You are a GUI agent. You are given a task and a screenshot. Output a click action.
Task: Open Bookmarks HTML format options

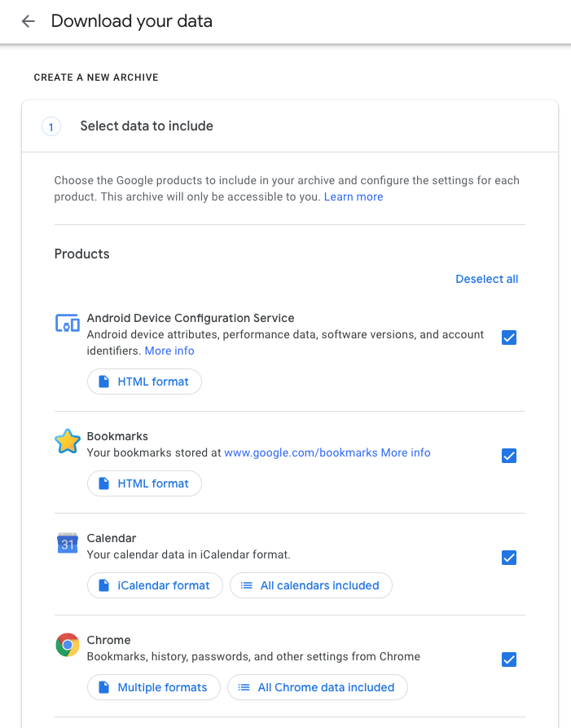click(144, 483)
